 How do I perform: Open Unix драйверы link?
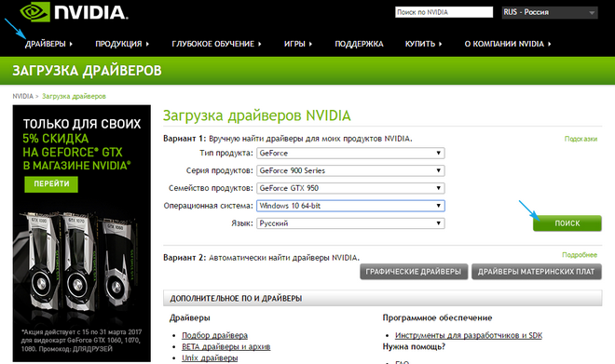click(210, 357)
